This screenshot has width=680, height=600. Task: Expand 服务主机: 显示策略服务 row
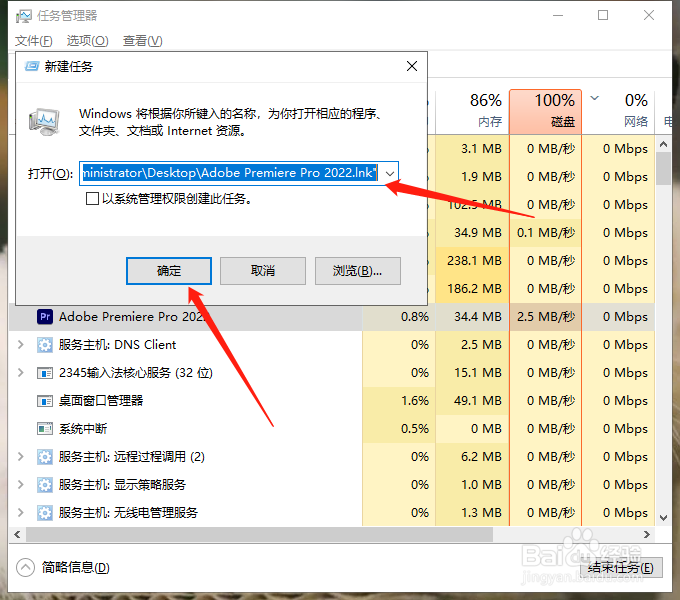(x=20, y=485)
